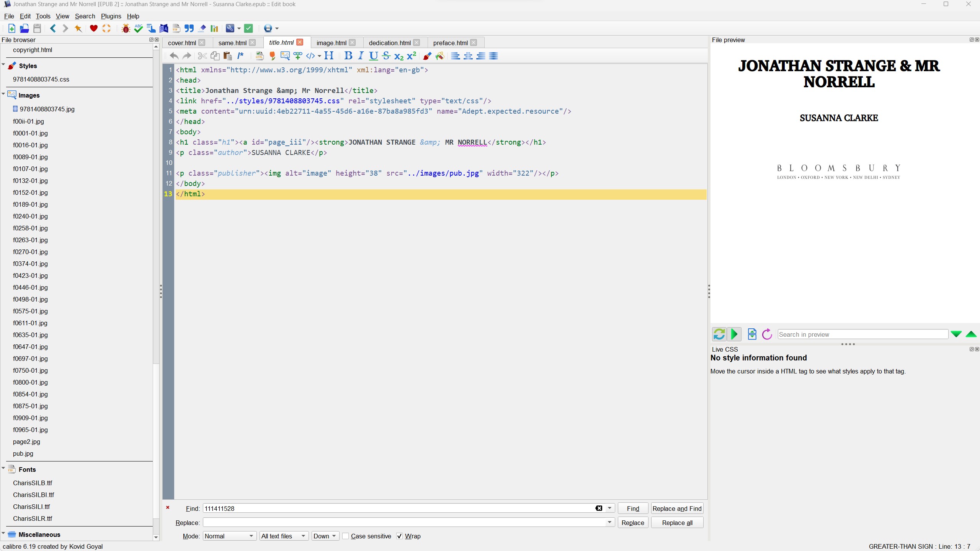This screenshot has width=980, height=551.
Task: Open the Plugins menu
Action: click(111, 16)
